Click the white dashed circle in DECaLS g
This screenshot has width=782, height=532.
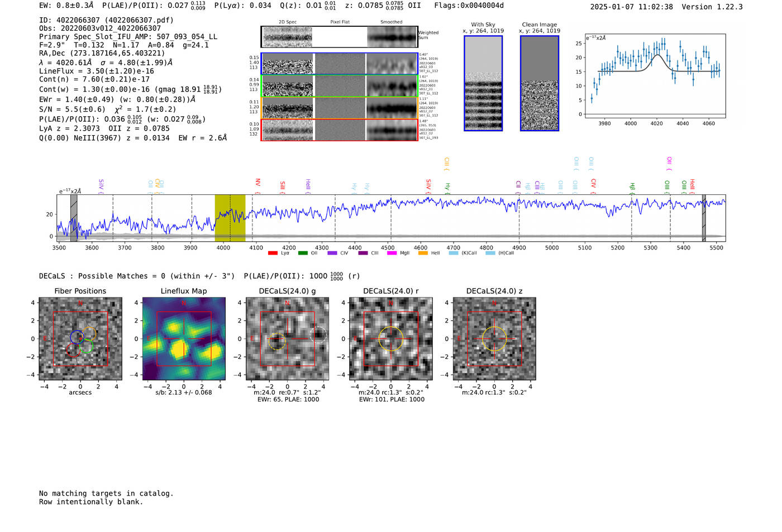[x=318, y=334]
